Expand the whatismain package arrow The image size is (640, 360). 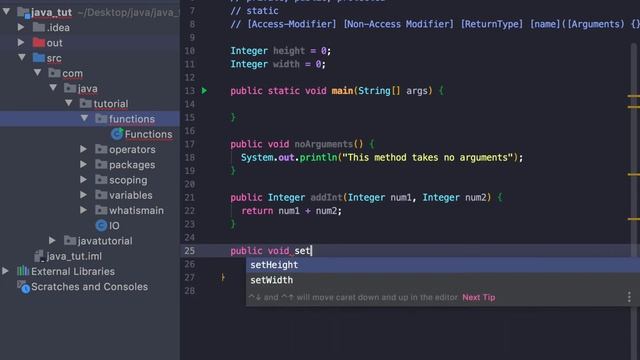tap(83, 210)
